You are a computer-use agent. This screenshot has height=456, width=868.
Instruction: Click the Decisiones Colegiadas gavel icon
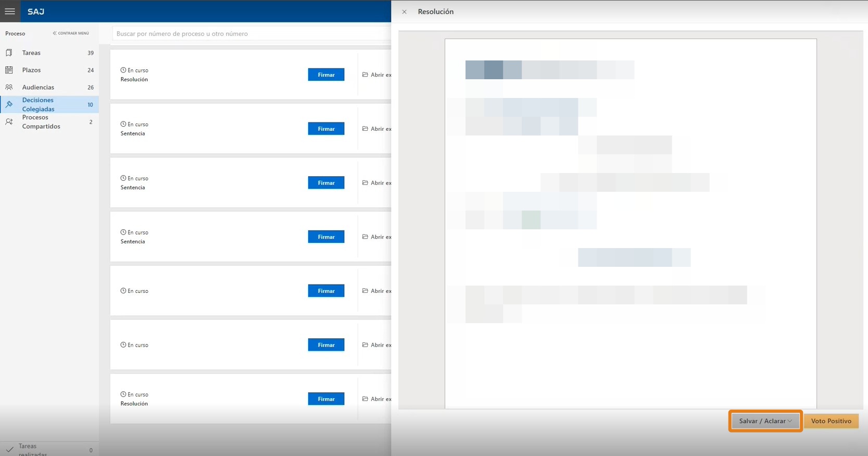click(x=9, y=104)
